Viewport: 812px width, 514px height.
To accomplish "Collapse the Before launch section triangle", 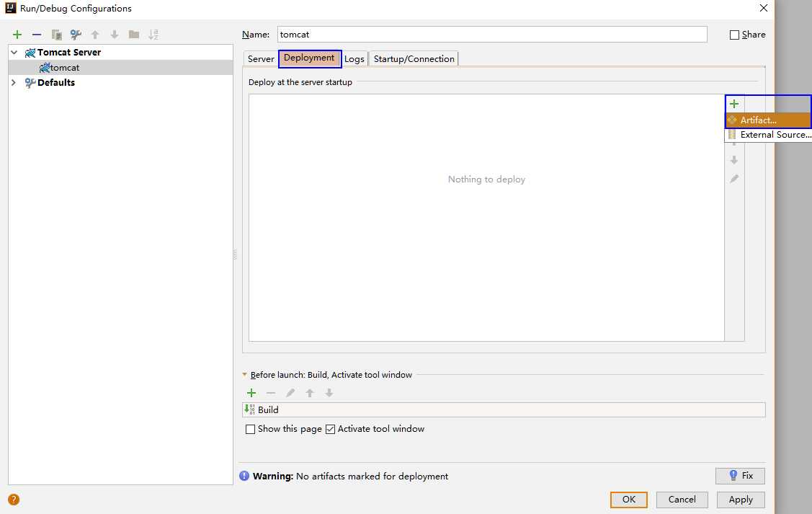I will tap(244, 374).
